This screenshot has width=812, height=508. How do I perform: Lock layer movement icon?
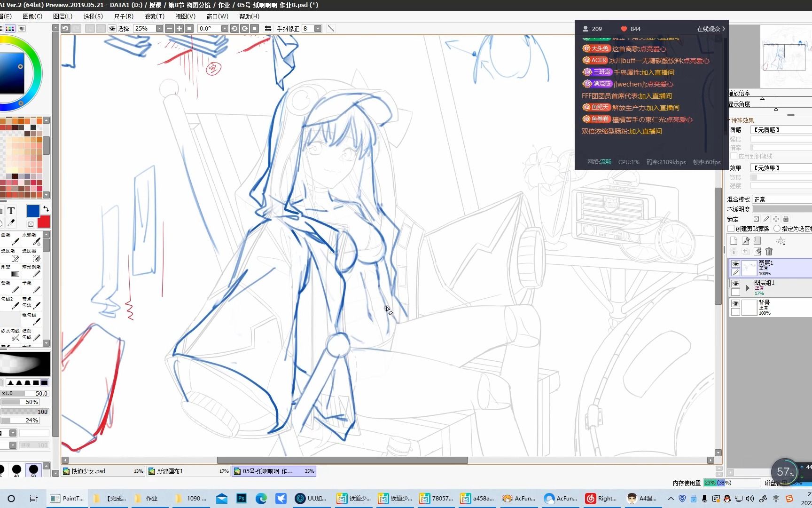tap(776, 219)
